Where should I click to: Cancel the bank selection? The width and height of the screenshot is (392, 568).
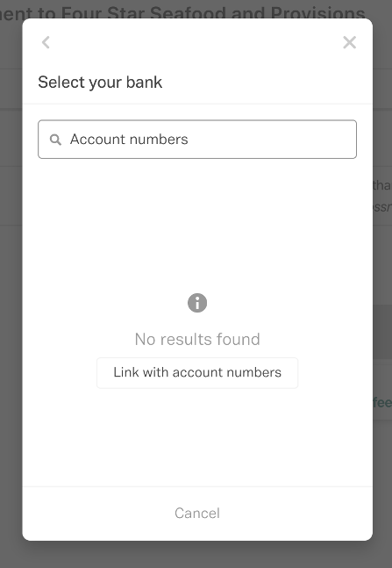pos(197,513)
